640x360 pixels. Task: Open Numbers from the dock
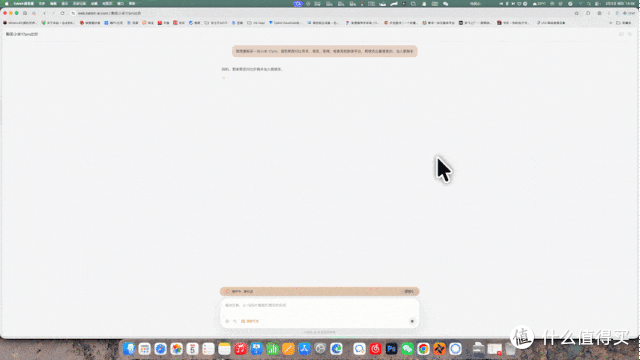click(x=272, y=349)
